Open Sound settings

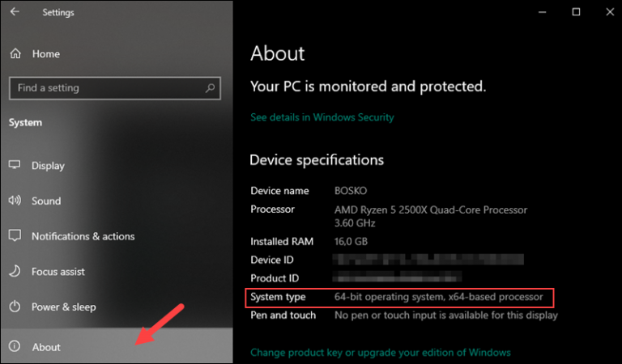[x=117, y=201]
